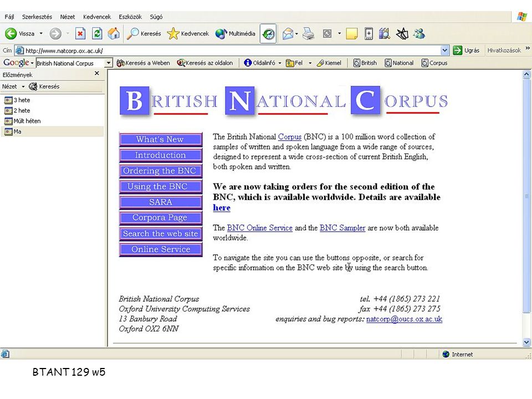Open the Fájl menu
This screenshot has width=532, height=399.
(9, 17)
